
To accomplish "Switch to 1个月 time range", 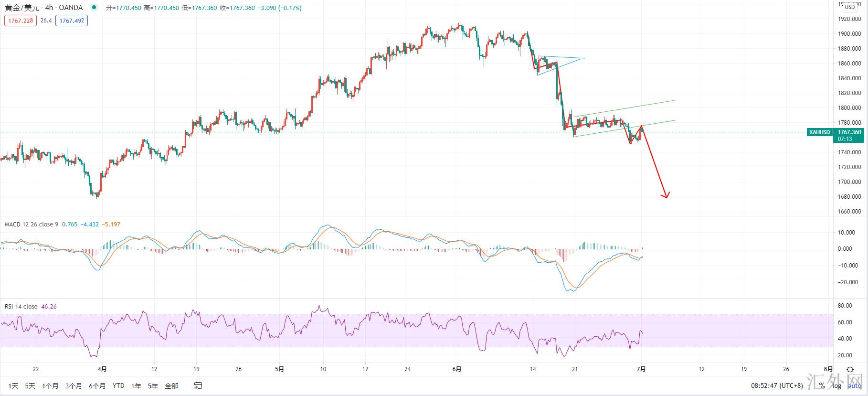I will click(x=50, y=385).
